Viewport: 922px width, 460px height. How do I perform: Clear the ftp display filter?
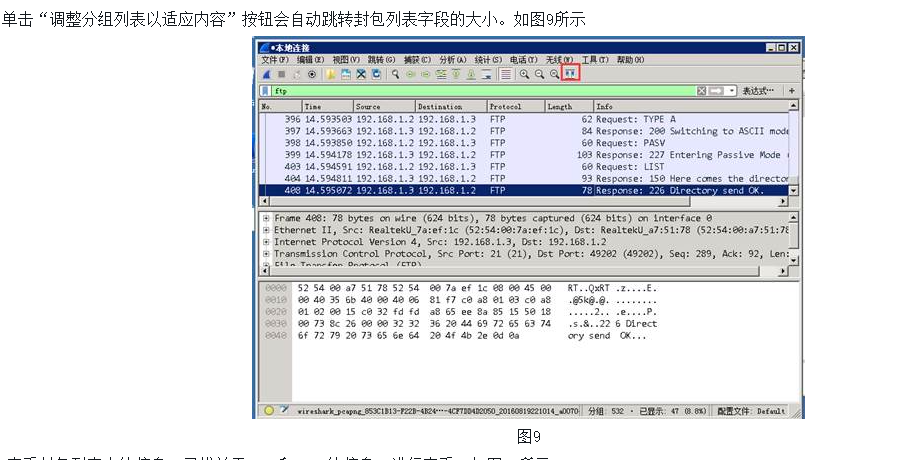tap(701, 91)
